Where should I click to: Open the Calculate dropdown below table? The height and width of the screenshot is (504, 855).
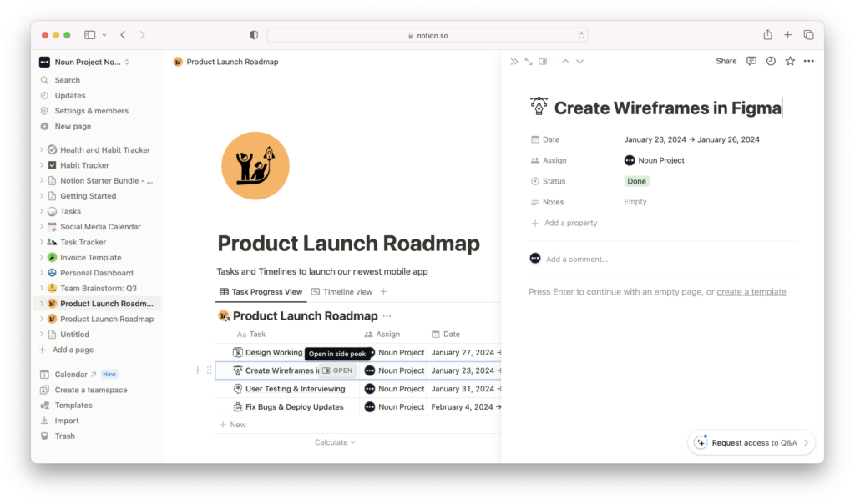335,442
